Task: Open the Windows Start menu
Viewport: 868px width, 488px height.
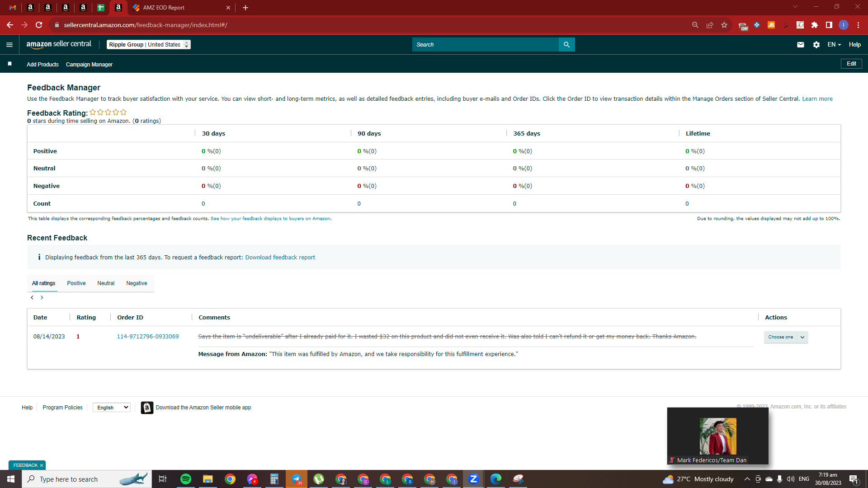Action: [x=11, y=479]
